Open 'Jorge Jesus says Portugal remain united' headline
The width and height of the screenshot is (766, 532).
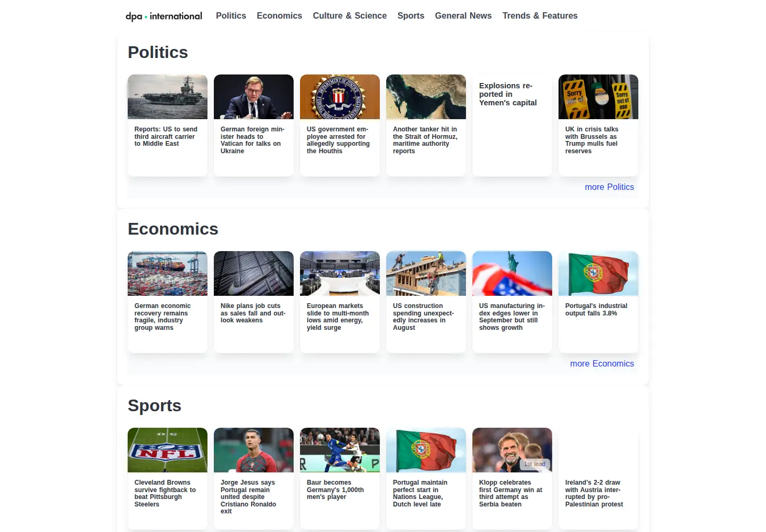248,497
